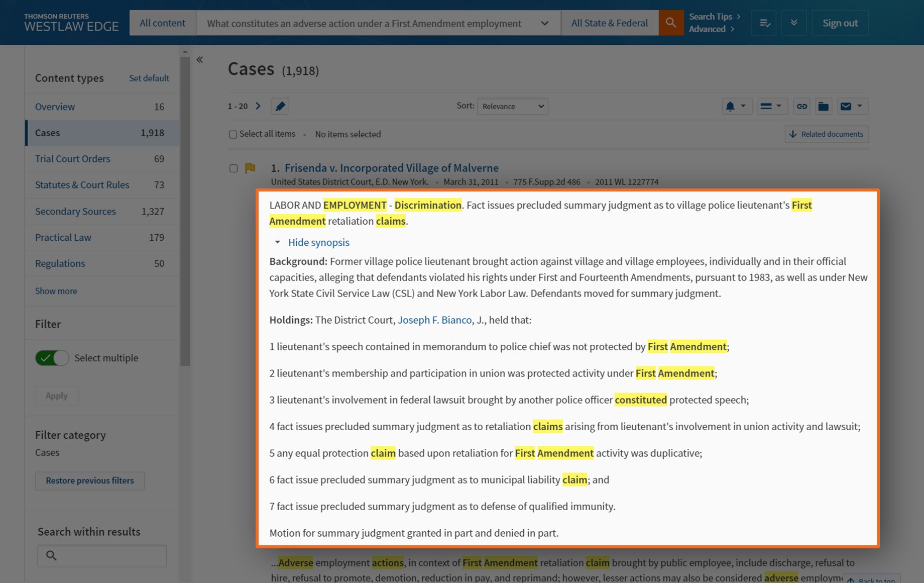Click the email delivery envelope icon
This screenshot has height=583, width=924.
[x=846, y=106]
